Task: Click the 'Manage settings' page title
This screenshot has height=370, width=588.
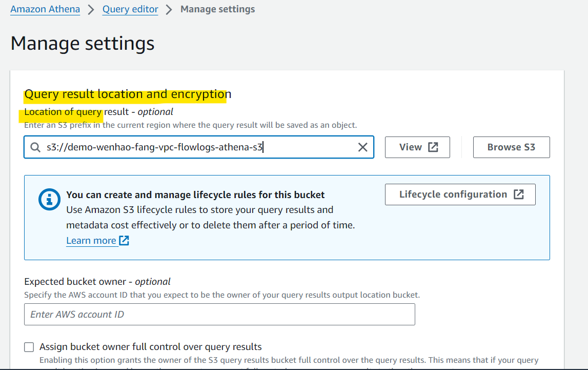Action: tap(83, 44)
